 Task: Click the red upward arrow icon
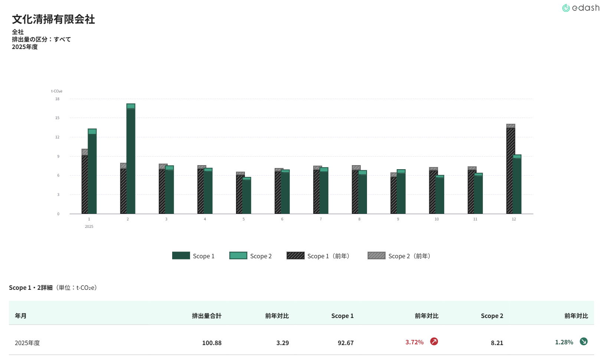tap(434, 341)
